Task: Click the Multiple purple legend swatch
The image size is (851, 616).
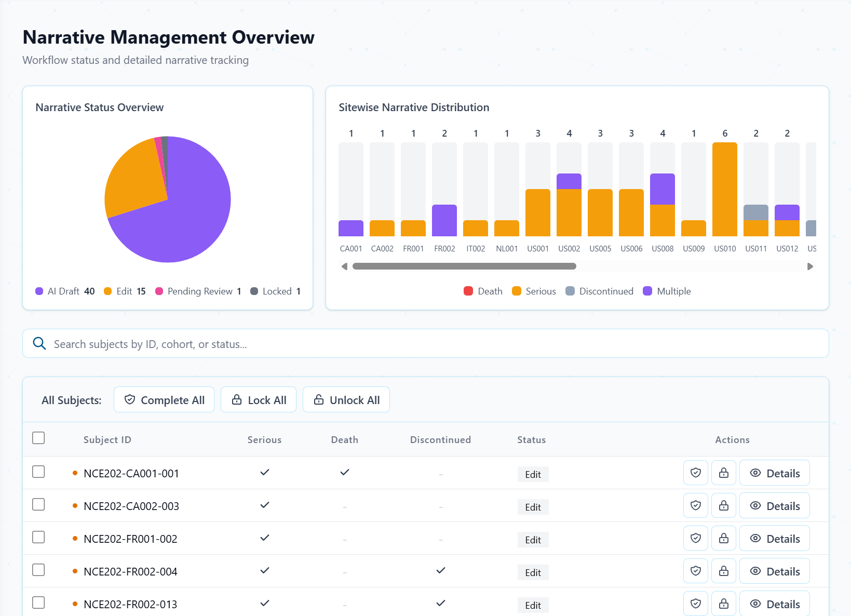Action: coord(647,291)
